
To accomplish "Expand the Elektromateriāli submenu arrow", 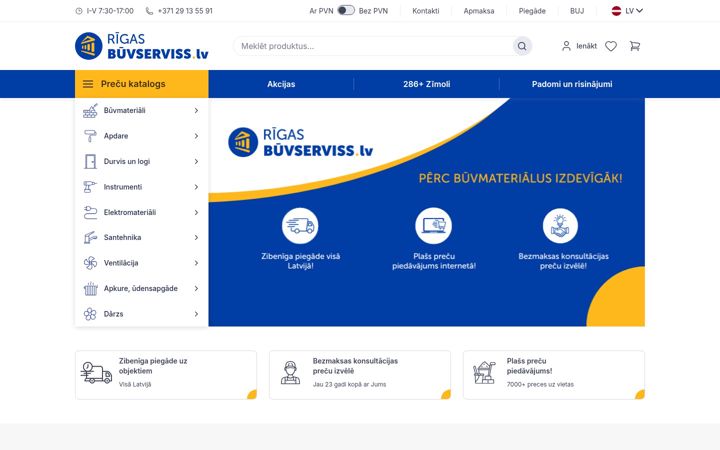I will tap(196, 213).
